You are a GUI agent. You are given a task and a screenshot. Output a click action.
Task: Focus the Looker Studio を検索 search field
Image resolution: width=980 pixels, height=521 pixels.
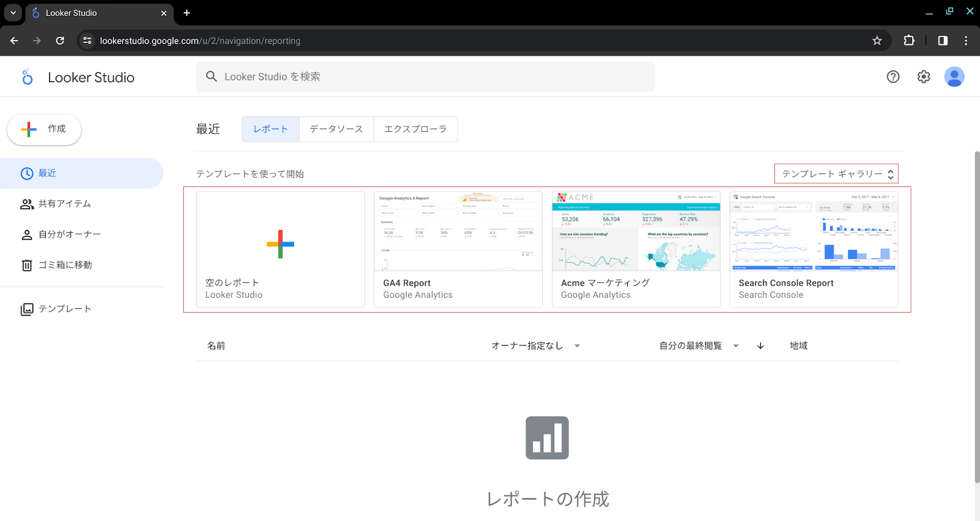point(426,77)
